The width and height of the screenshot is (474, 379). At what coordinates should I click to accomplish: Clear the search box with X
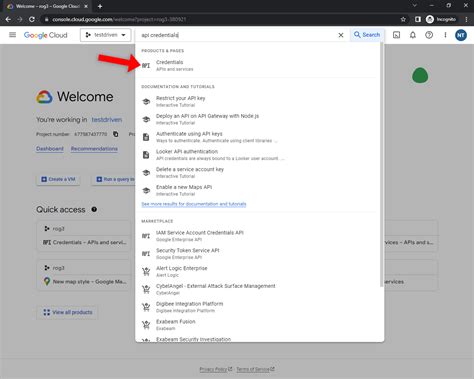(x=341, y=35)
